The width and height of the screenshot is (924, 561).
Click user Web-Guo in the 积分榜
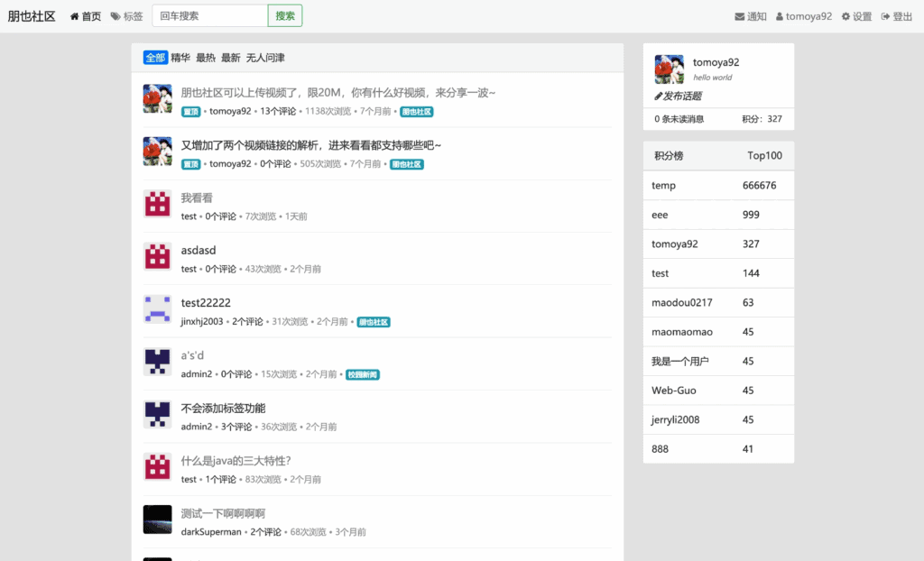[673, 391]
